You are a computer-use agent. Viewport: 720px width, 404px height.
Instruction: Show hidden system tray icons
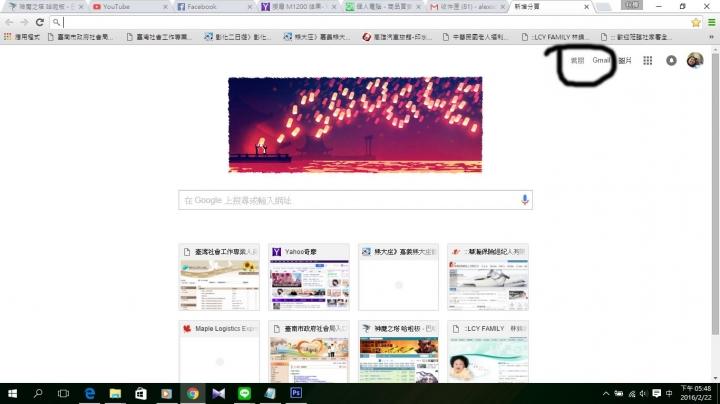606,393
